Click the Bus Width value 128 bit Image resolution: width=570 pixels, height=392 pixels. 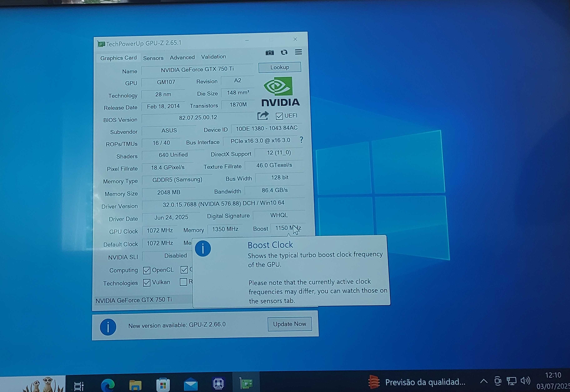pyautogui.click(x=280, y=178)
